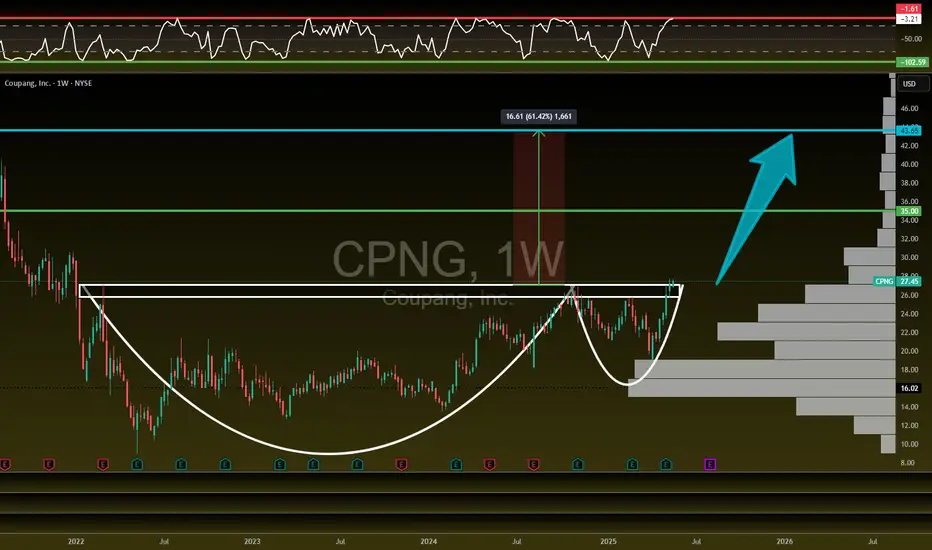Click the 40.00 price scale value
The height and width of the screenshot is (550, 932).
909,165
